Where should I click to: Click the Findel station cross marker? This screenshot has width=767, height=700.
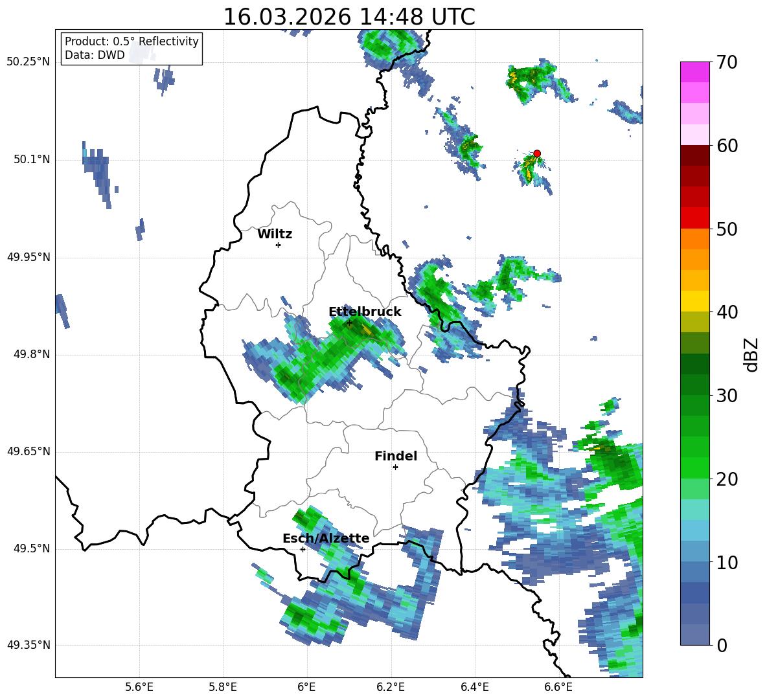(x=395, y=468)
